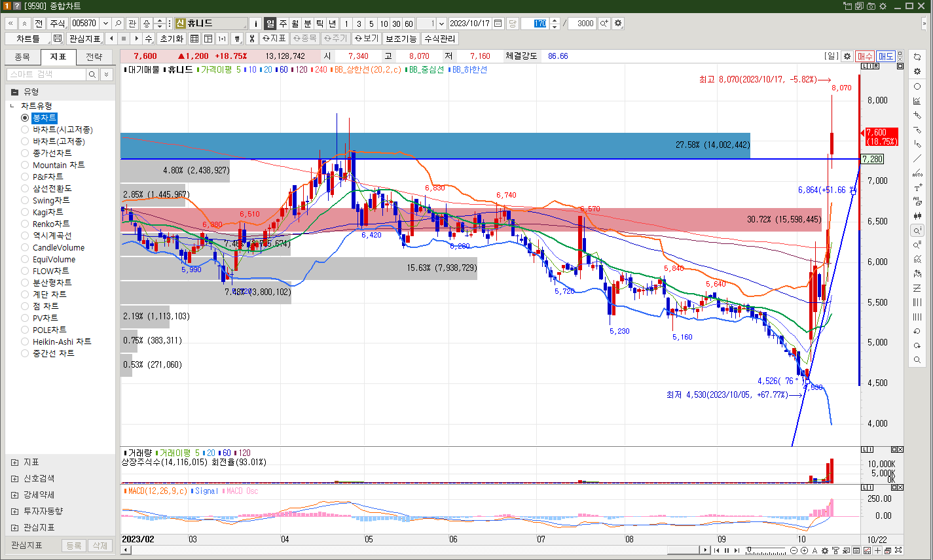Click the 수식관리 button
This screenshot has height=560, width=933.
(x=439, y=39)
